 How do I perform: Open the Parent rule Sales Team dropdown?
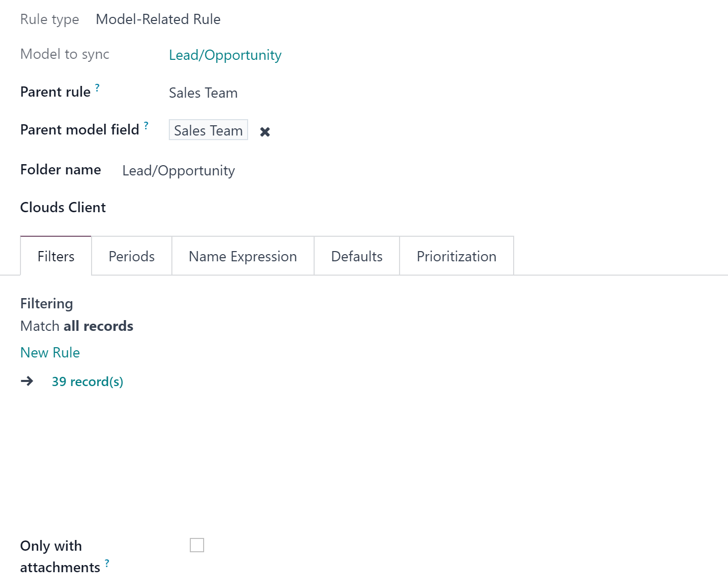(x=203, y=93)
